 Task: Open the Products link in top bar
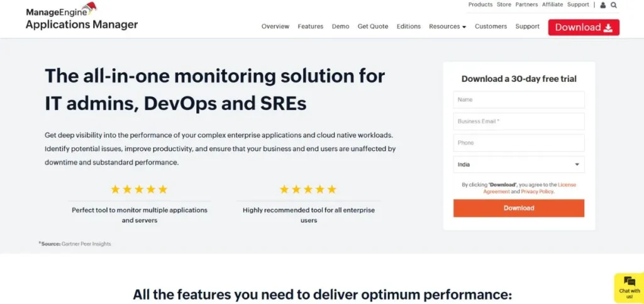click(480, 4)
